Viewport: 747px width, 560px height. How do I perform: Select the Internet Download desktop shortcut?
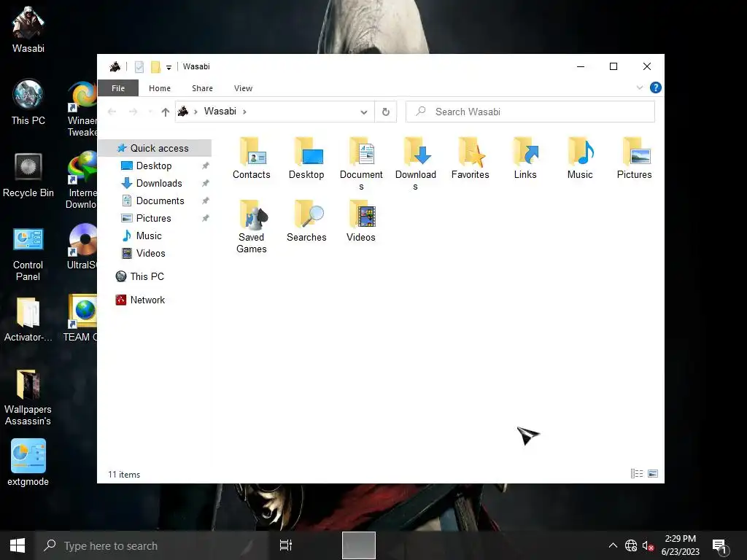point(82,180)
